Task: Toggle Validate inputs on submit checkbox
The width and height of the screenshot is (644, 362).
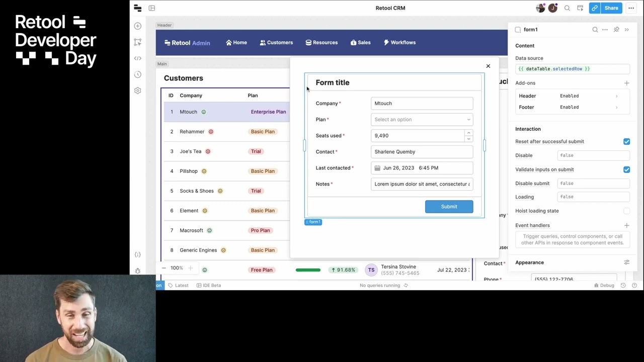Action: pos(626,169)
